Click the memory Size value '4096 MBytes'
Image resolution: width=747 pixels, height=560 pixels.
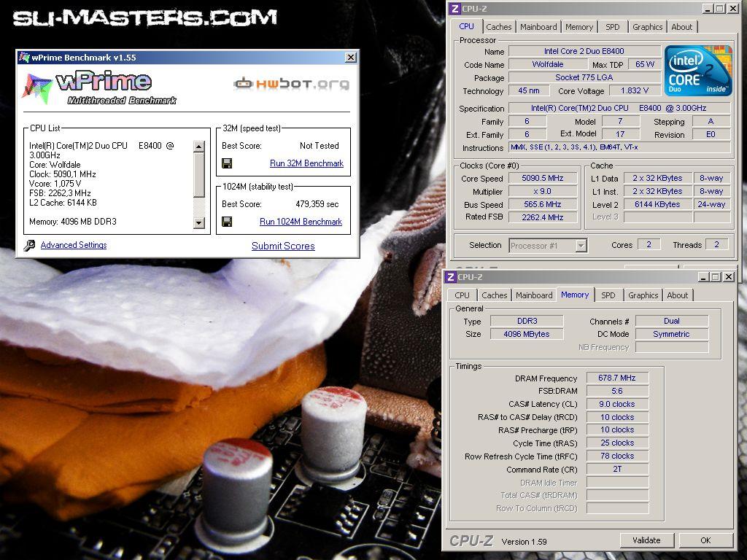point(527,334)
